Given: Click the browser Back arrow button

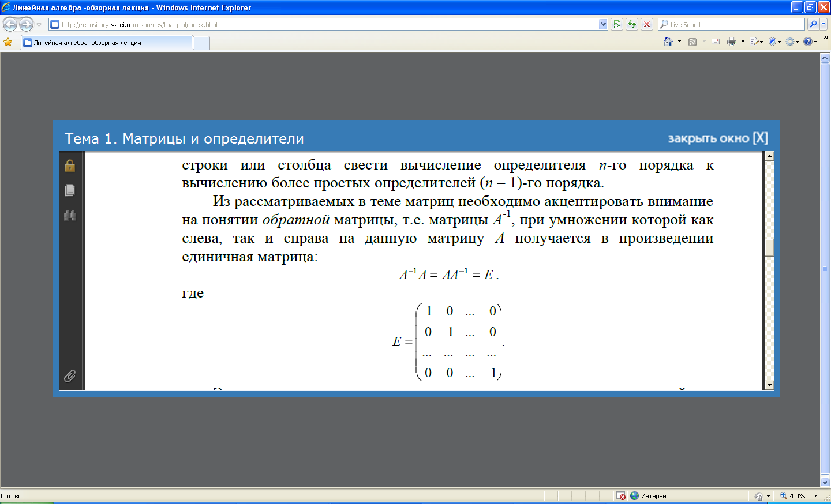Looking at the screenshot, I should (x=10, y=24).
